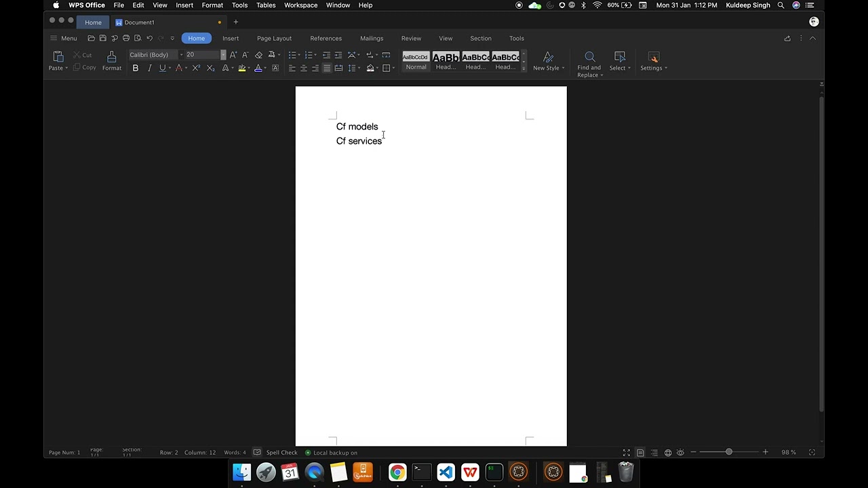The width and height of the screenshot is (868, 488).
Task: Go to the References tab
Action: tap(326, 39)
